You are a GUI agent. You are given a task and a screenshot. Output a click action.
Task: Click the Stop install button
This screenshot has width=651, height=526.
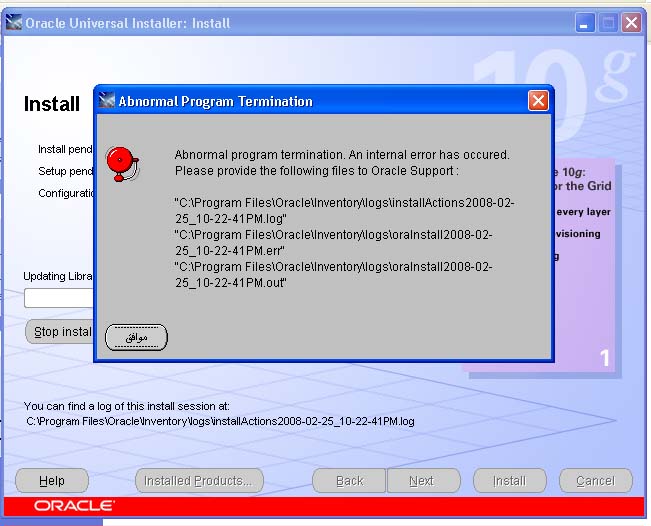[60, 332]
